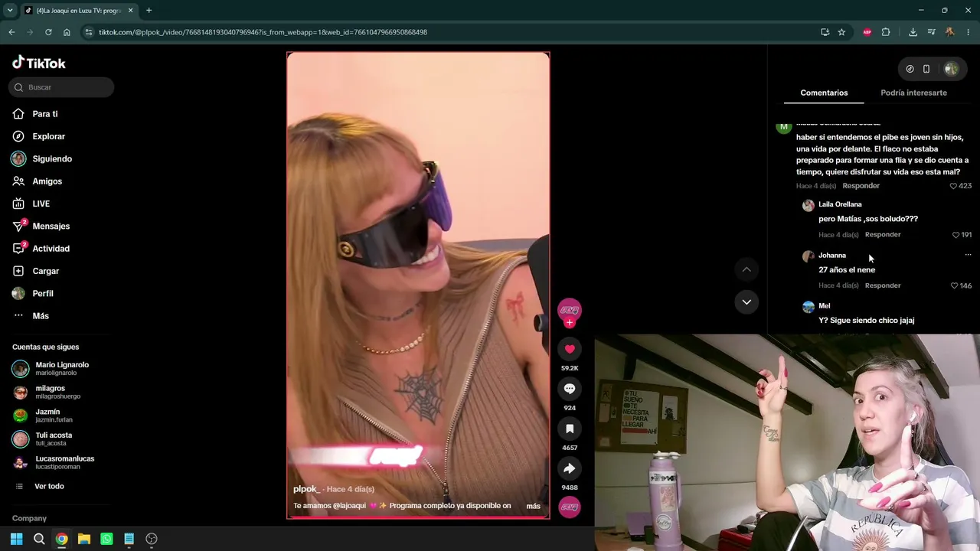
Task: Open the LIVE section
Action: point(41,204)
